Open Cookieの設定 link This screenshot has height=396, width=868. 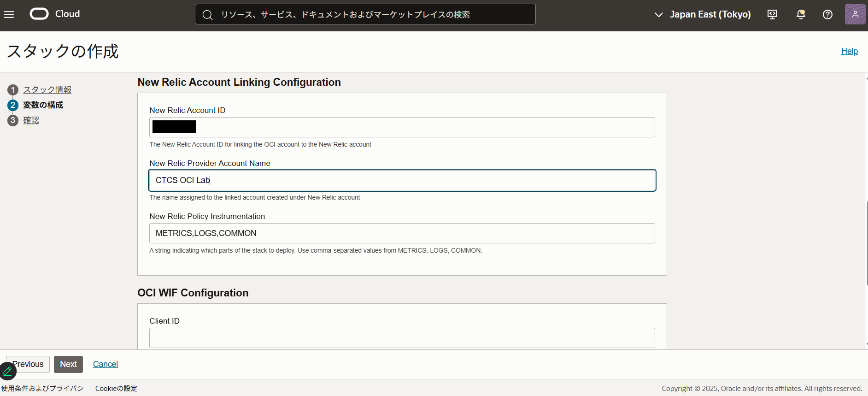coord(116,388)
